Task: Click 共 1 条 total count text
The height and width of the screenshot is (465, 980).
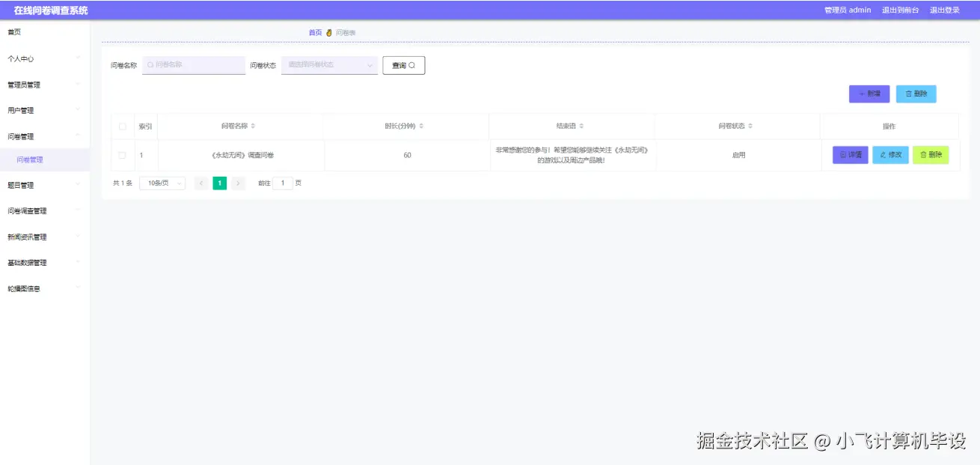Action: (123, 183)
